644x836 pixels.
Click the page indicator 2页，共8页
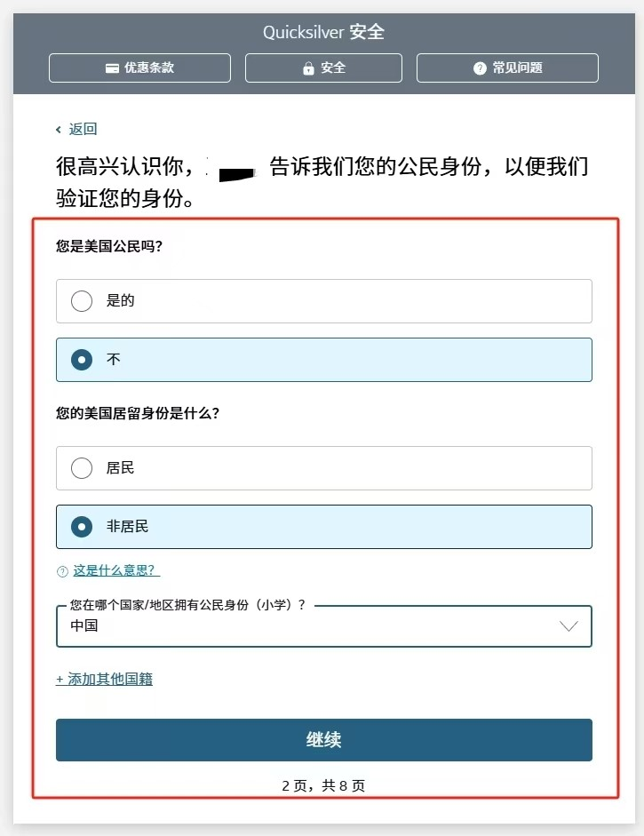(x=323, y=785)
